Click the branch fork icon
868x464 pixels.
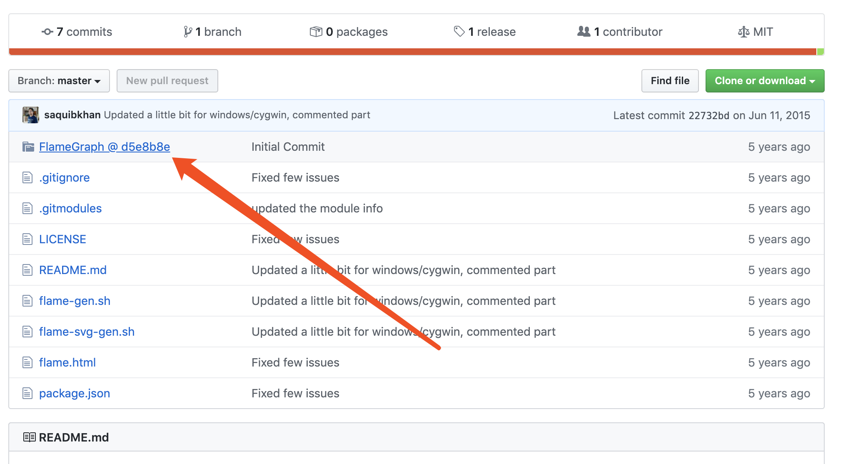click(188, 32)
